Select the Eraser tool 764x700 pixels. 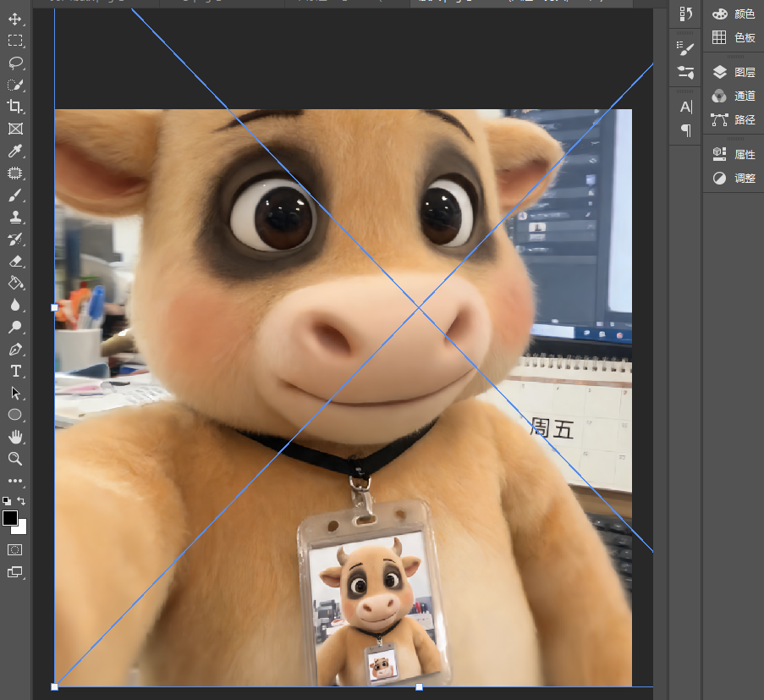(15, 262)
